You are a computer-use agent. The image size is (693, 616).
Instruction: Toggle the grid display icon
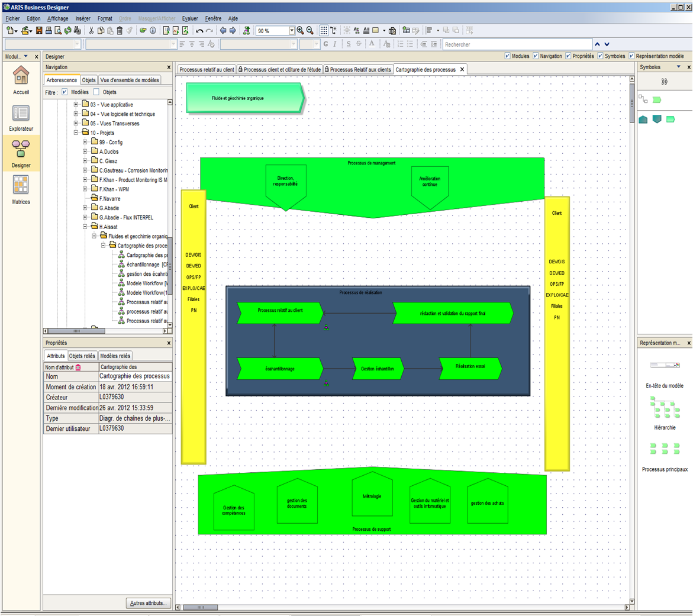(x=324, y=31)
